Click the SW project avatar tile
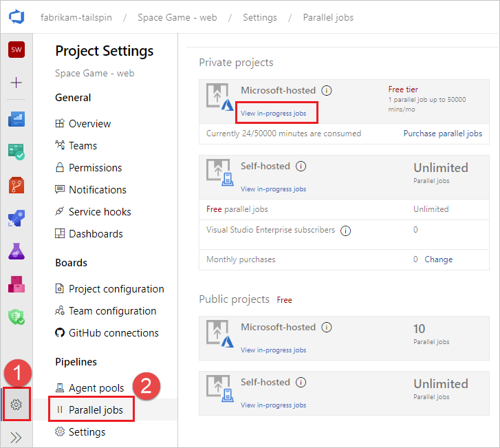 click(x=17, y=50)
